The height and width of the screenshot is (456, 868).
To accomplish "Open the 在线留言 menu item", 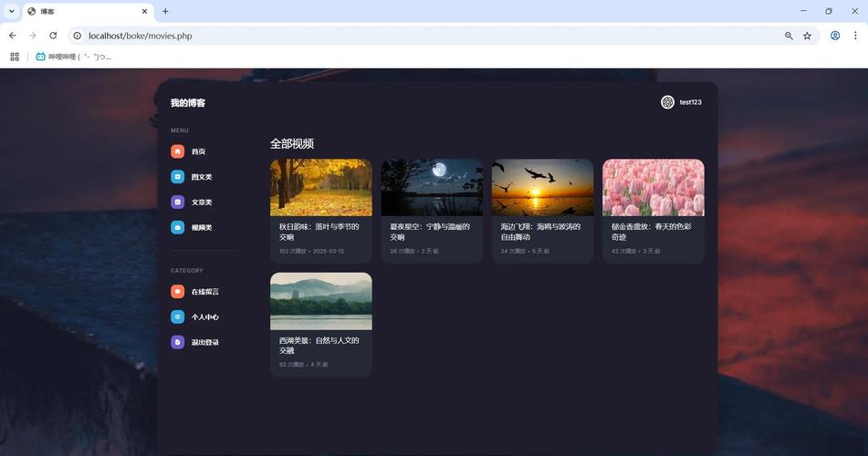I will [204, 291].
